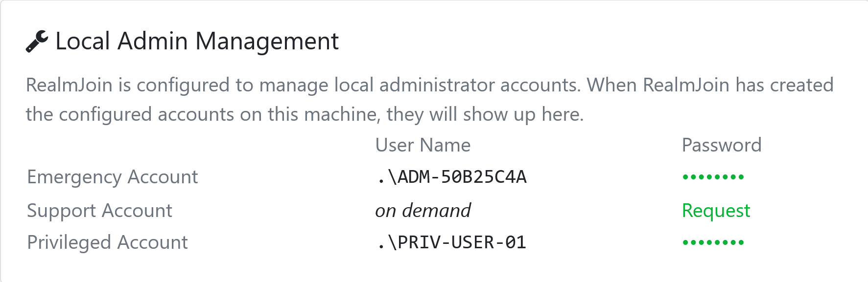The height and width of the screenshot is (282, 868).
Task: Click the on demand text for Support Account
Action: [x=423, y=211]
